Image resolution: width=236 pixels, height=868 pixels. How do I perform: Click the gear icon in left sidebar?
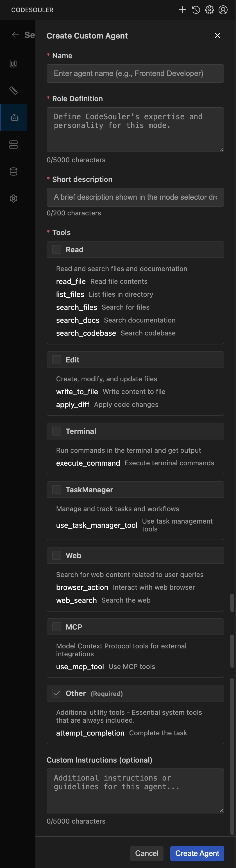[x=13, y=199]
